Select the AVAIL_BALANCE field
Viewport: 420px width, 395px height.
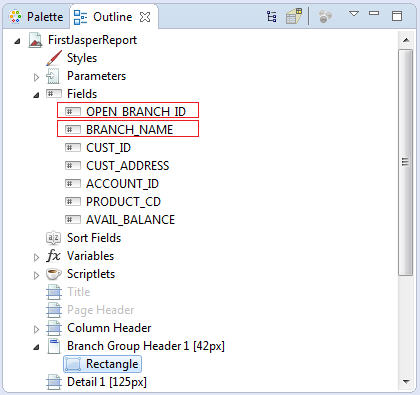[120, 220]
